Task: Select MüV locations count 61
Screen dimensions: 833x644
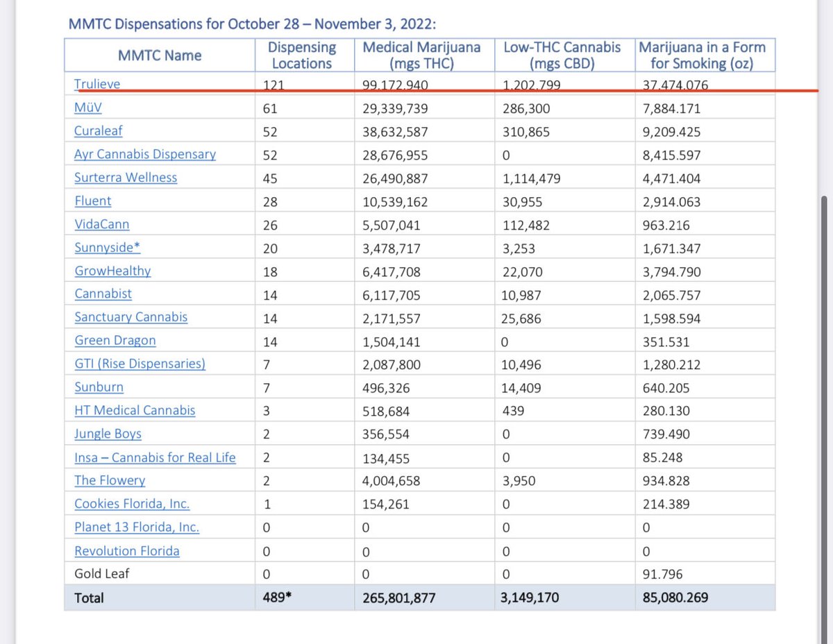Action: 271,108
